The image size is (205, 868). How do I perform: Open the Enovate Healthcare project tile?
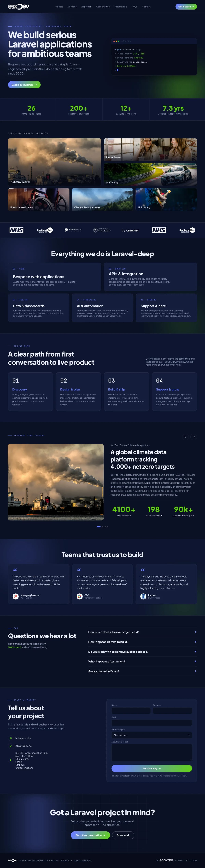[x=38, y=199]
